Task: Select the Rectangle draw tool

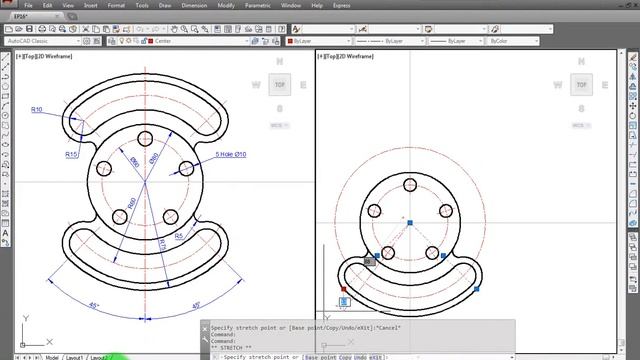Action: coord(5,96)
